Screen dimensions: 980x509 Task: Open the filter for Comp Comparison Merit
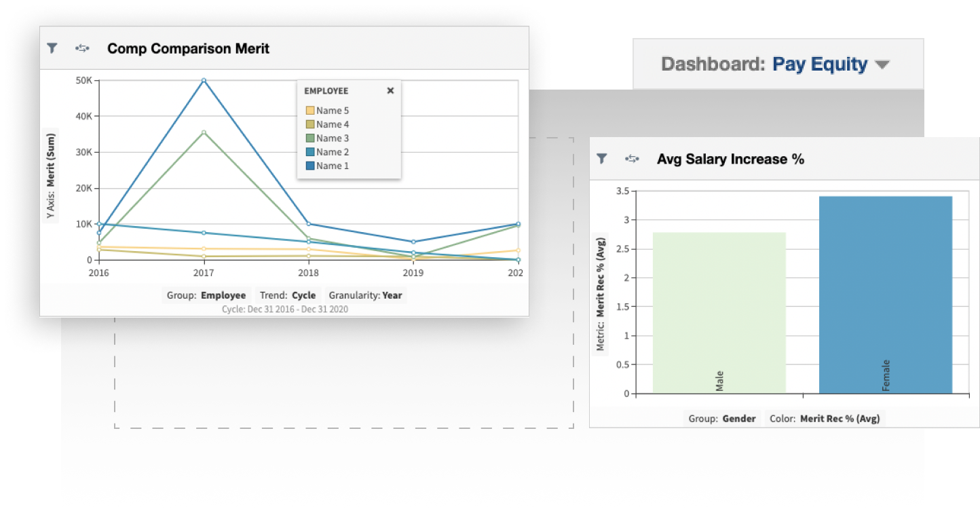[x=52, y=48]
